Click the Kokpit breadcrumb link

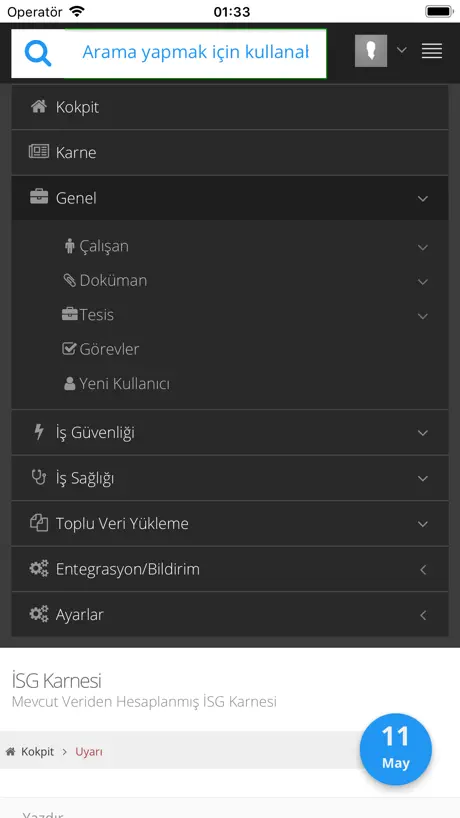[37, 752]
